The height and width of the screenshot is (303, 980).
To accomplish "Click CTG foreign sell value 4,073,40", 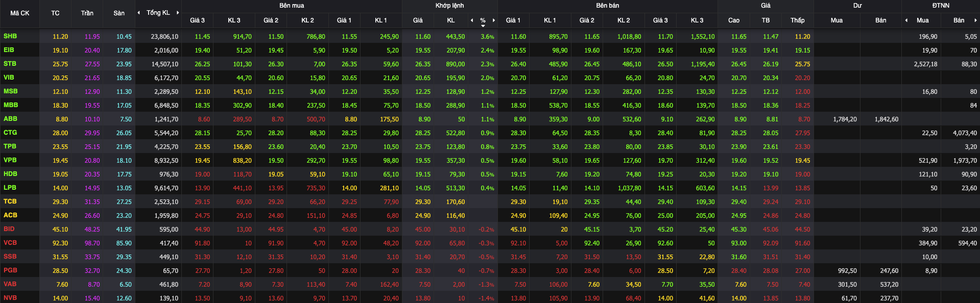I will click(x=965, y=133).
